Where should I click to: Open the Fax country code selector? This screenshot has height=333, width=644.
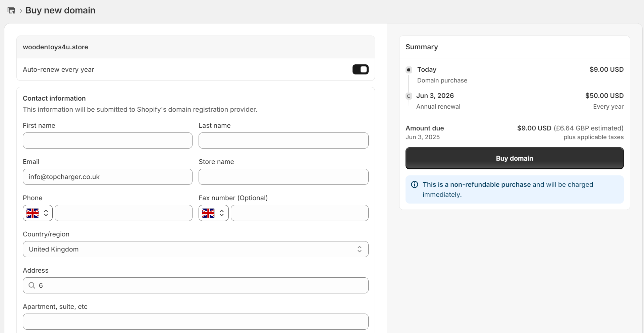213,213
